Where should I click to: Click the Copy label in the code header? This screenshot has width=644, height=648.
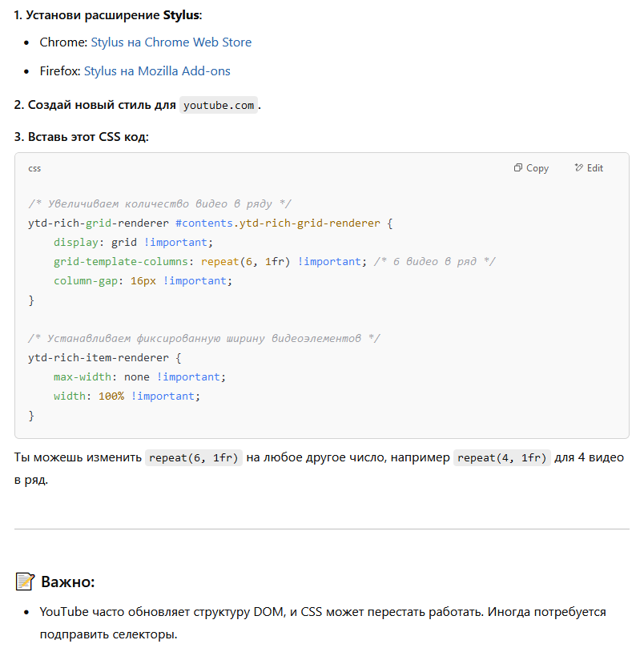(x=537, y=168)
